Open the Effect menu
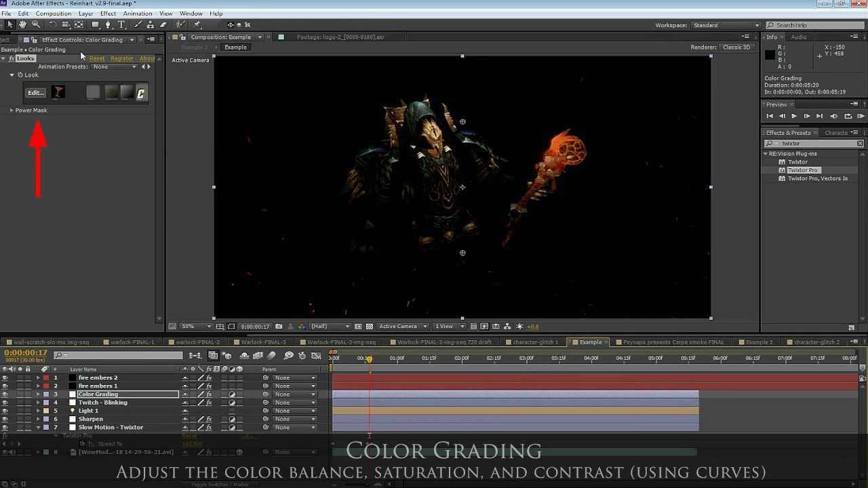The image size is (868, 488). [108, 14]
